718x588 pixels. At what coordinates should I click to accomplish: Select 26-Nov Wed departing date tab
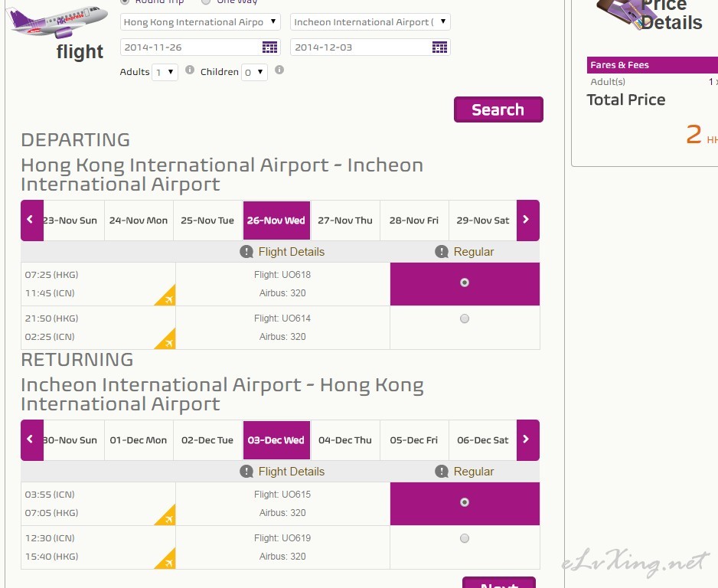click(276, 220)
